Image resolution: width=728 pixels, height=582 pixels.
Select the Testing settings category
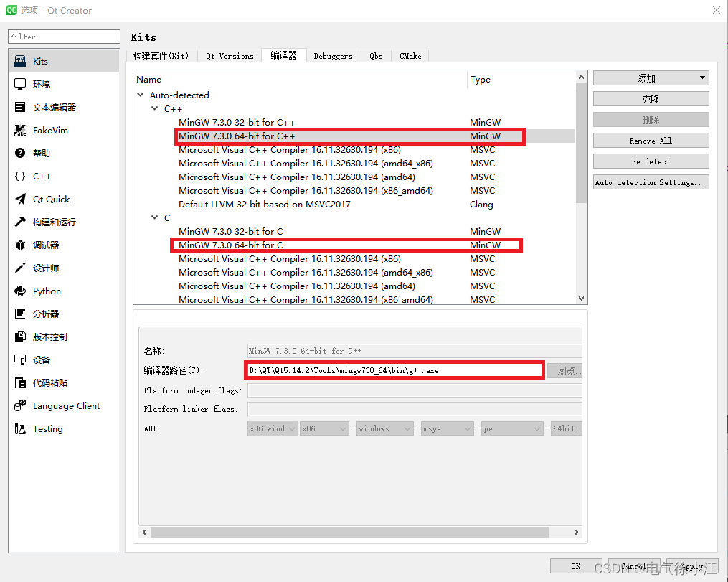click(42, 428)
